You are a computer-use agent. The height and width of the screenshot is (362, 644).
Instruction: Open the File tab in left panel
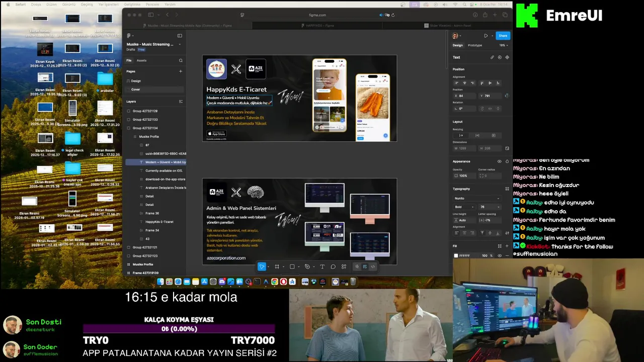coord(129,60)
